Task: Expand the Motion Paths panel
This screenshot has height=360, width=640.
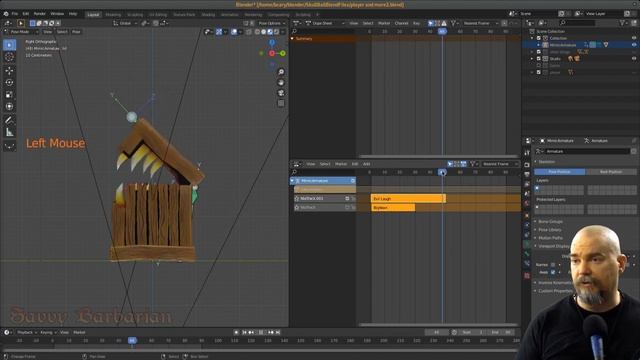Action: (549, 238)
